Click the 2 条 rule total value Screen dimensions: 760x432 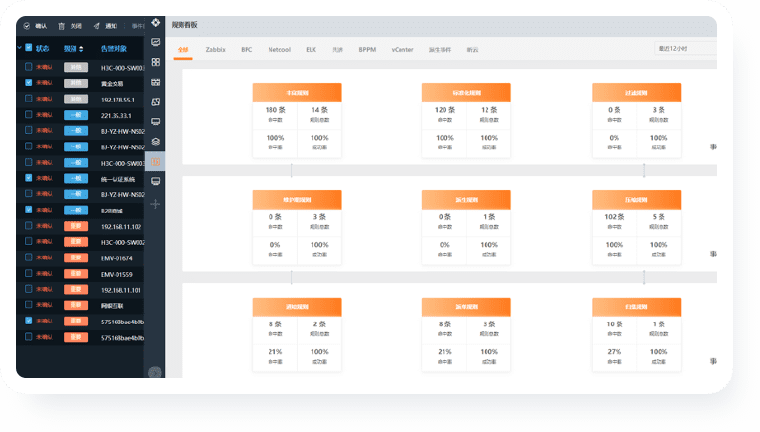point(319,324)
